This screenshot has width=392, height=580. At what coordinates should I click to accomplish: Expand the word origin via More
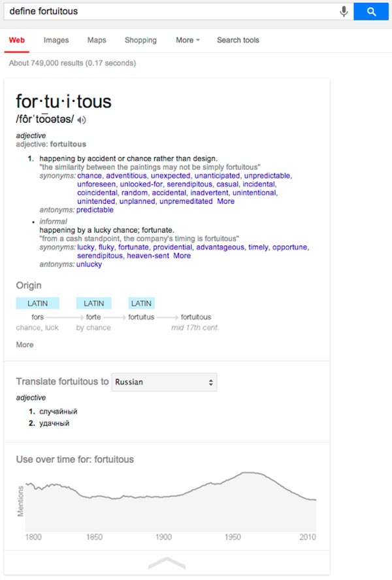click(25, 345)
